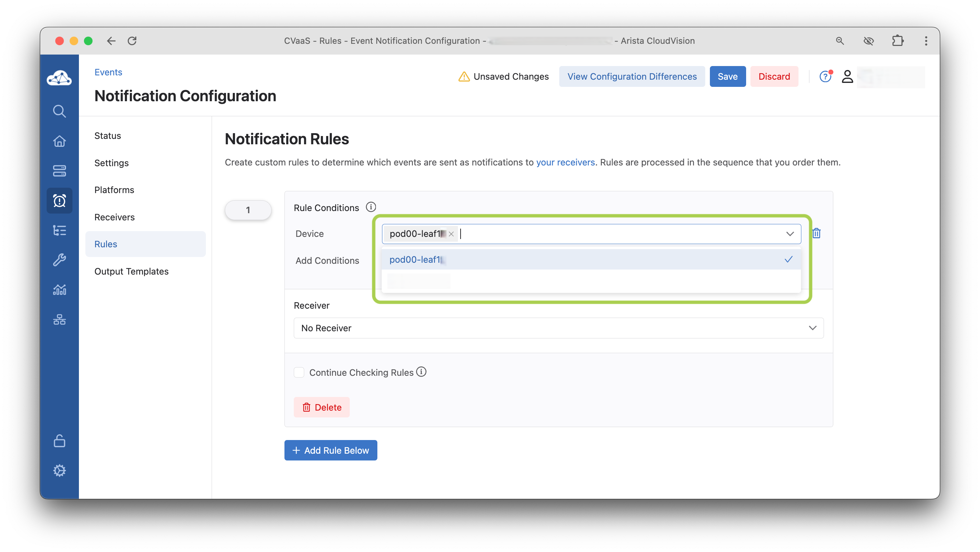
Task: Click the View Configuration Differences button
Action: pos(632,76)
